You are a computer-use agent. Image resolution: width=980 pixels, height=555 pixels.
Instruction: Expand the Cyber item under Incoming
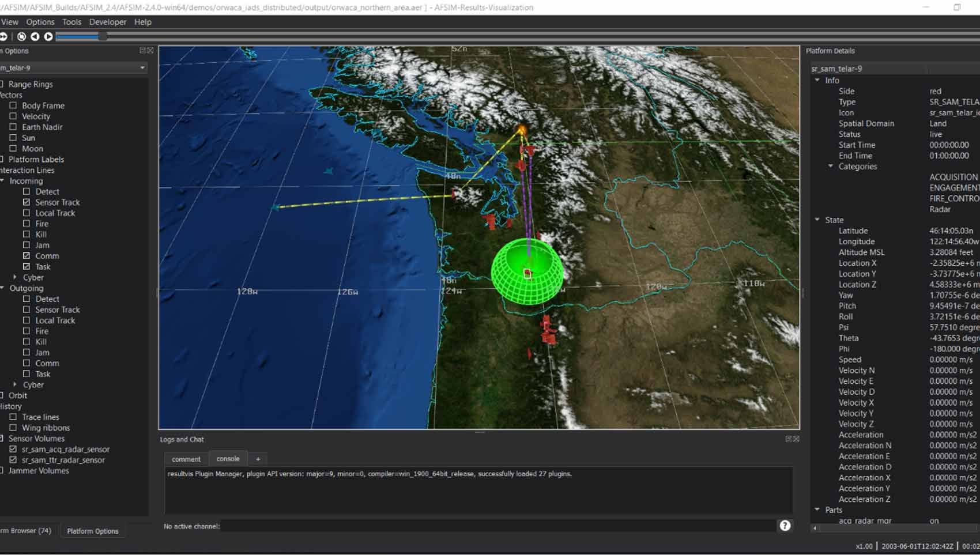click(15, 277)
